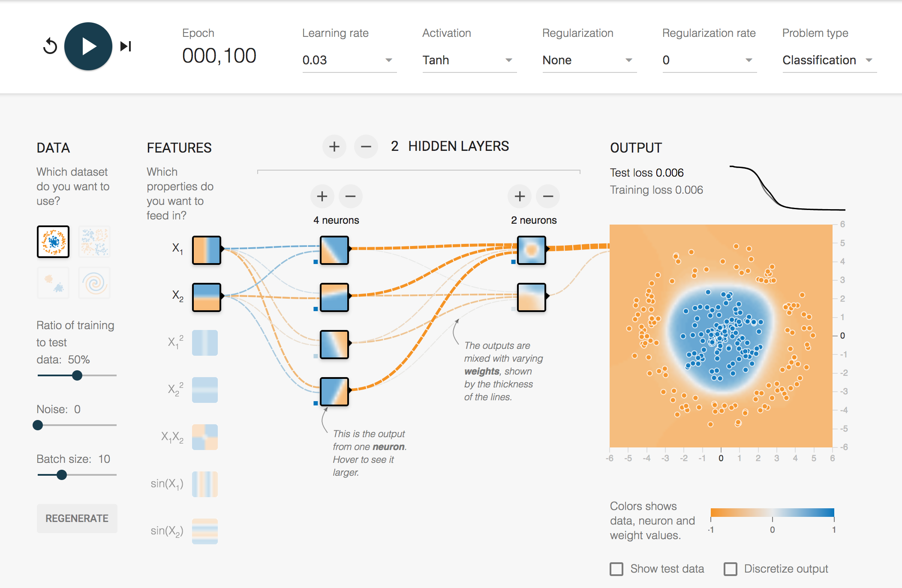The image size is (902, 588).
Task: Enable Discretize output
Action: 731,569
